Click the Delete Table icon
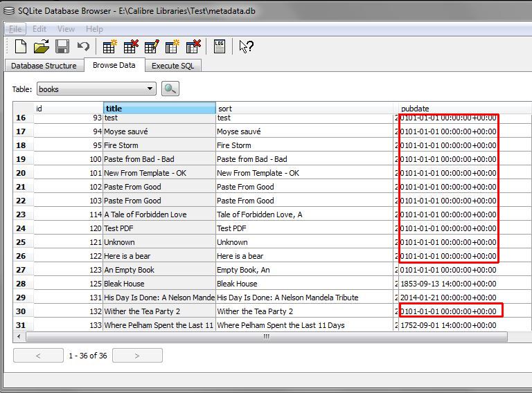The width and height of the screenshot is (532, 393). (131, 46)
